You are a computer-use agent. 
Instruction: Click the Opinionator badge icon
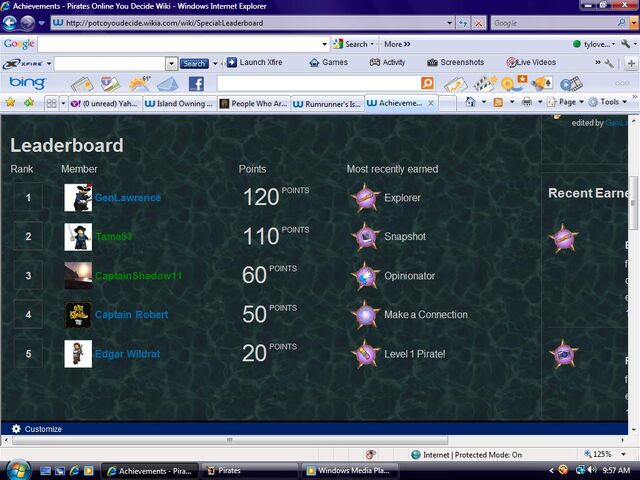click(x=365, y=276)
